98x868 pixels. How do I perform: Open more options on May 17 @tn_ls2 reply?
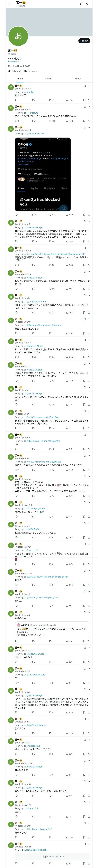point(89,86)
